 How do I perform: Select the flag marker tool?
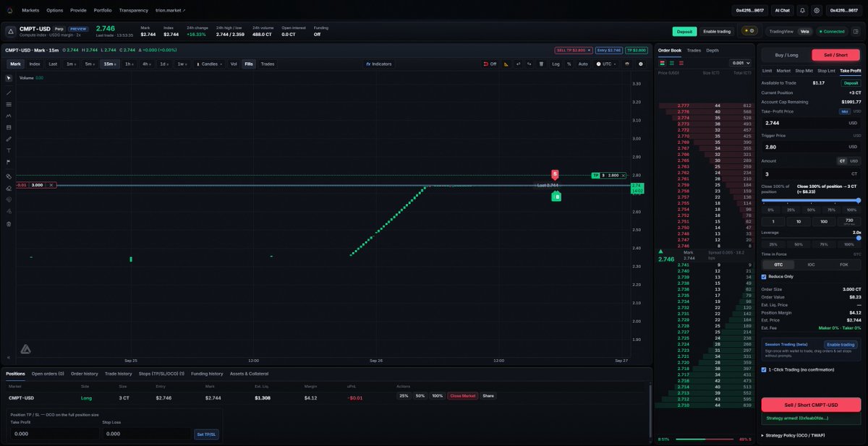(9, 162)
